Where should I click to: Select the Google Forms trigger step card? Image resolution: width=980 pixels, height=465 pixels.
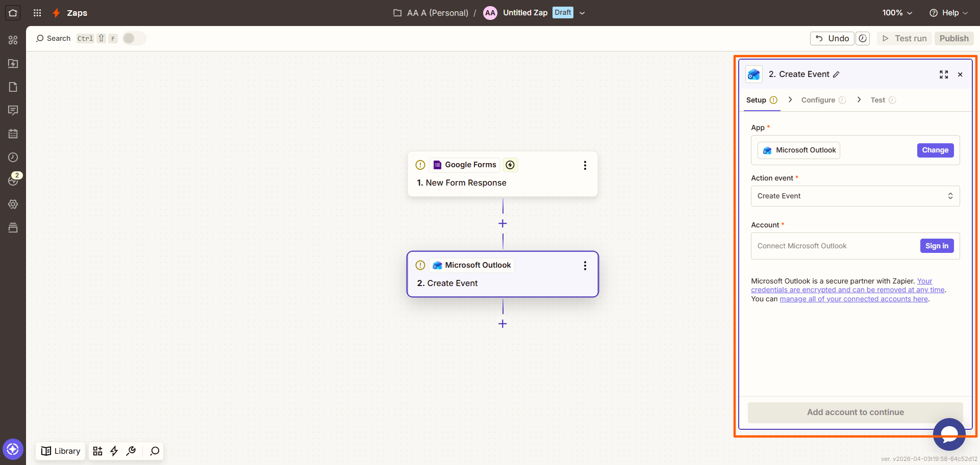[502, 174]
